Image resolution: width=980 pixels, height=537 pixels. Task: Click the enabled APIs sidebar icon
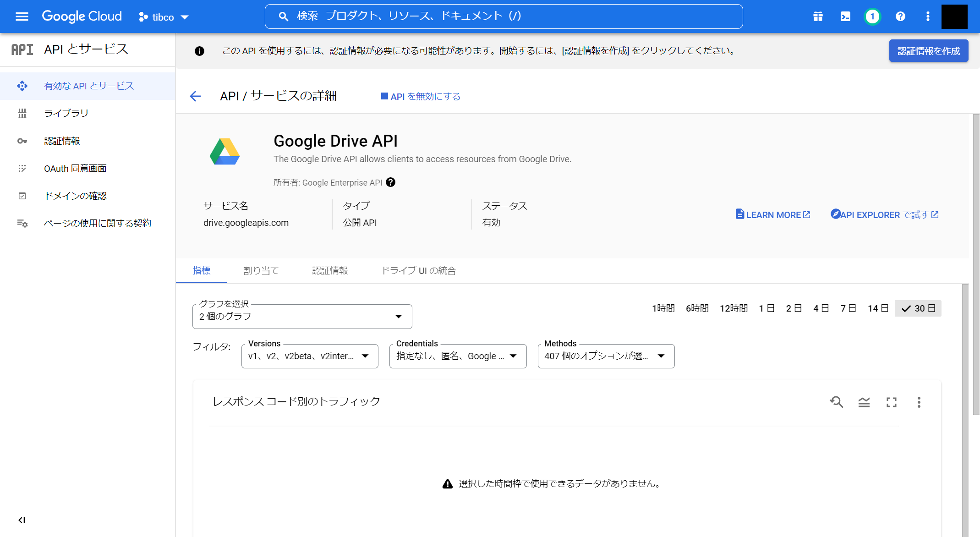click(22, 86)
